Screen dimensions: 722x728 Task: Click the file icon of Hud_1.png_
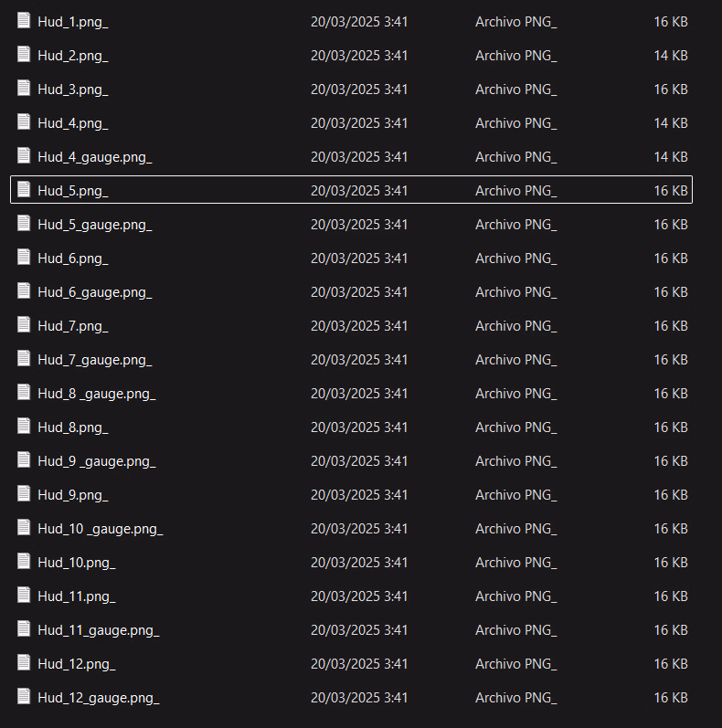click(24, 20)
